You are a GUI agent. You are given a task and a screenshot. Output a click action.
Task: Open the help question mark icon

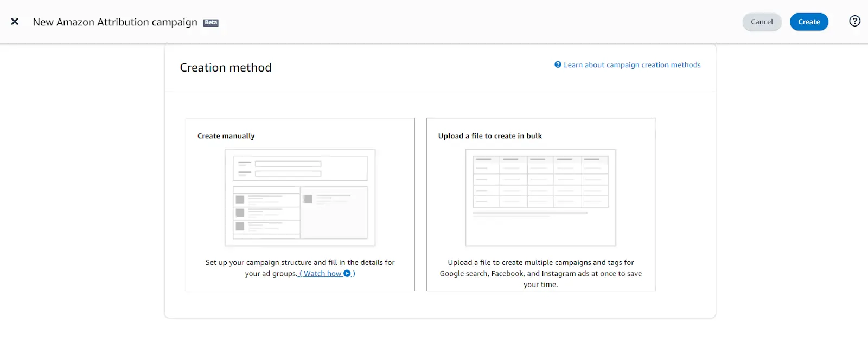pos(854,21)
